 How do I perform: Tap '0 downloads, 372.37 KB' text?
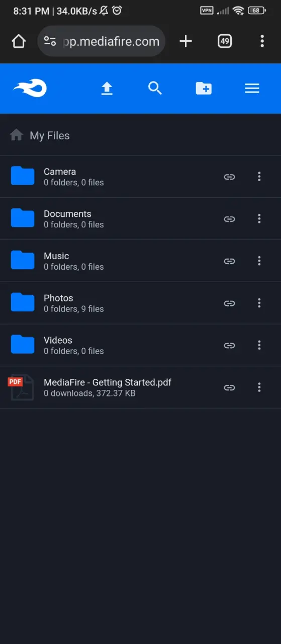point(89,393)
